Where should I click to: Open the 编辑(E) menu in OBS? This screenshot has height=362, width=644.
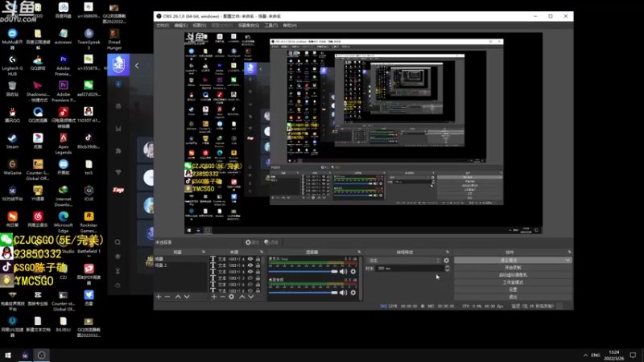(x=180, y=26)
